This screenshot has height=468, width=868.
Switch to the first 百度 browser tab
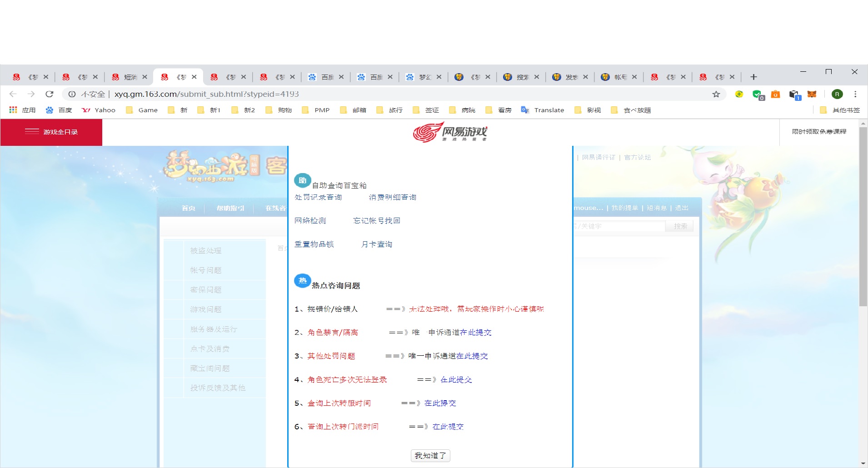pyautogui.click(x=326, y=77)
